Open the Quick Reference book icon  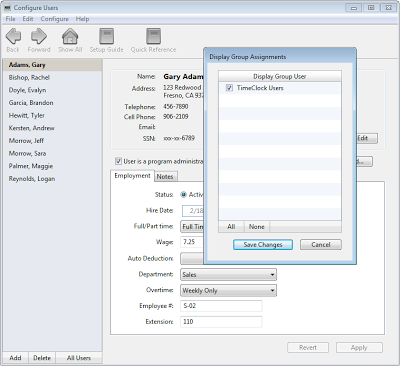coord(153,36)
